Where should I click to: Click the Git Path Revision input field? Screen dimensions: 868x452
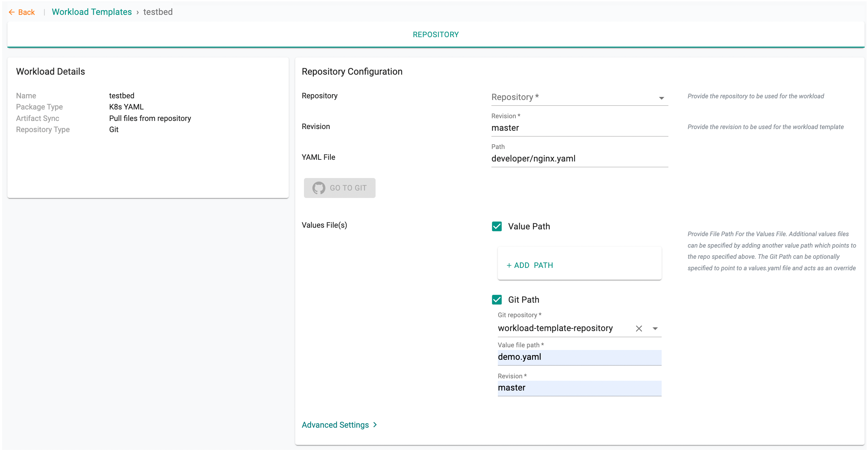click(x=579, y=388)
